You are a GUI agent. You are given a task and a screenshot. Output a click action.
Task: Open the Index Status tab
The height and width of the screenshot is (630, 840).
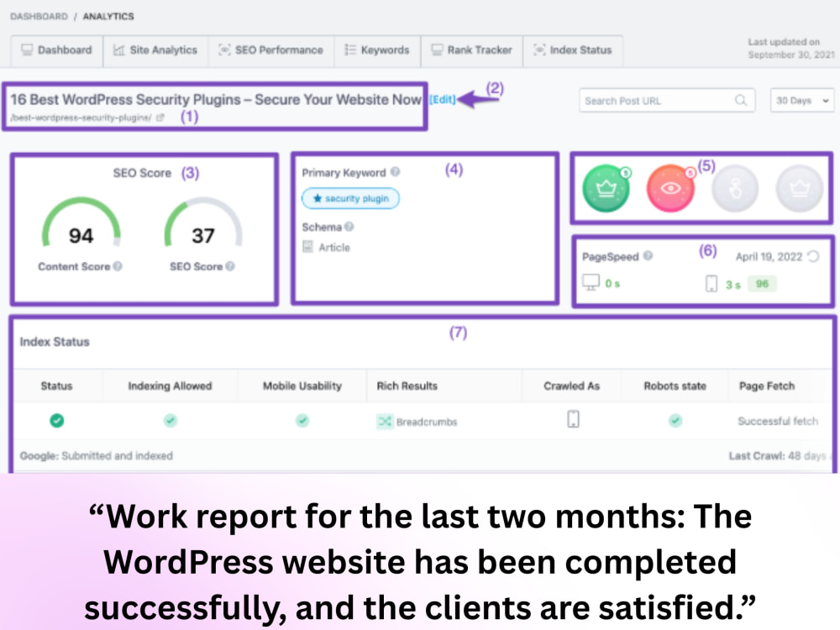pyautogui.click(x=573, y=50)
